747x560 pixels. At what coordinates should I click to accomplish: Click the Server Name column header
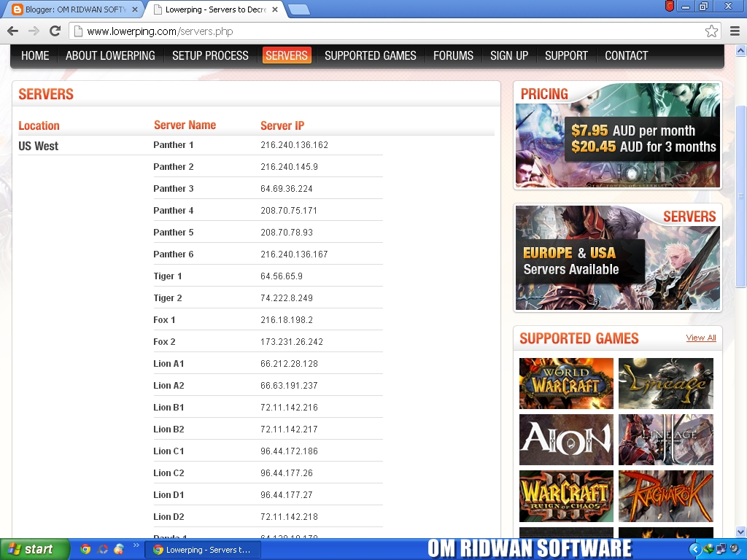click(185, 125)
